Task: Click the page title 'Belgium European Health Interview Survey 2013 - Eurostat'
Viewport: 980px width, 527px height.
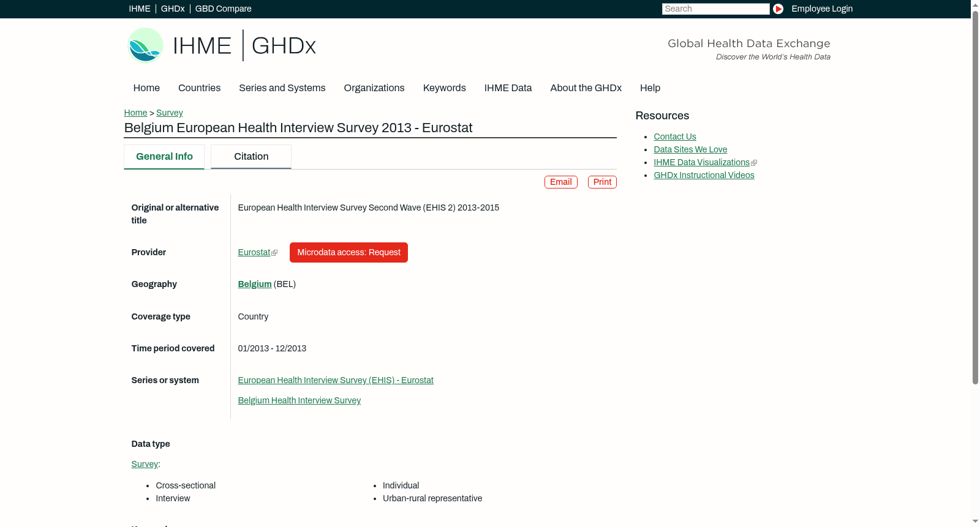Action: click(298, 127)
